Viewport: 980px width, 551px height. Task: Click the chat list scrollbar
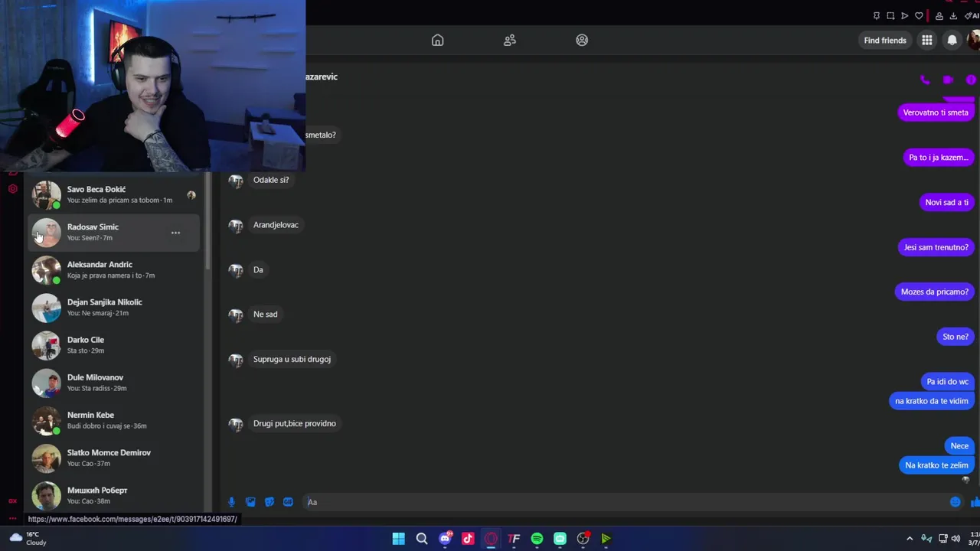tap(207, 222)
